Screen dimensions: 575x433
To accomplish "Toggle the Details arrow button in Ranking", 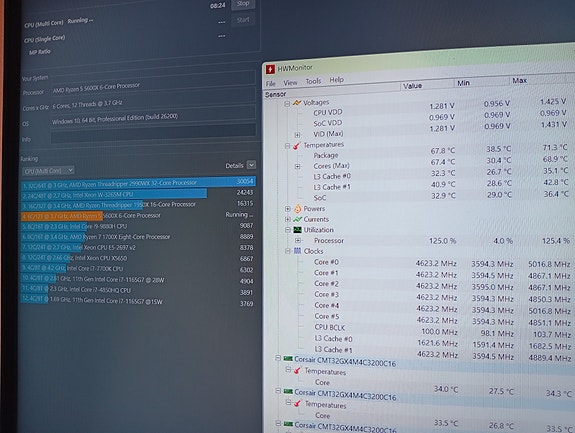I will click(x=251, y=165).
